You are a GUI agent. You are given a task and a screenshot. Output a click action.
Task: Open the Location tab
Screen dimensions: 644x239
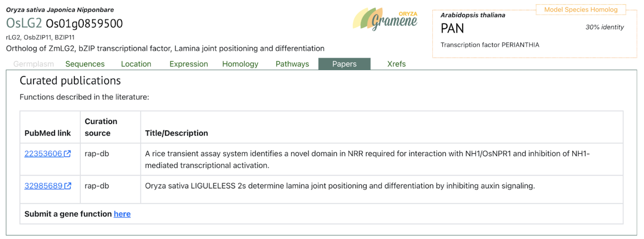click(x=136, y=64)
